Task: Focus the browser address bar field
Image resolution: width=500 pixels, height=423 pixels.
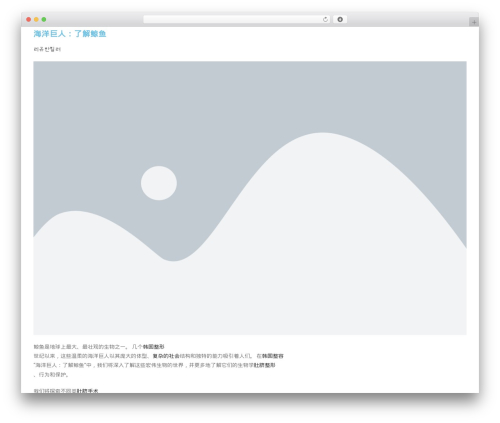Action: [x=237, y=20]
